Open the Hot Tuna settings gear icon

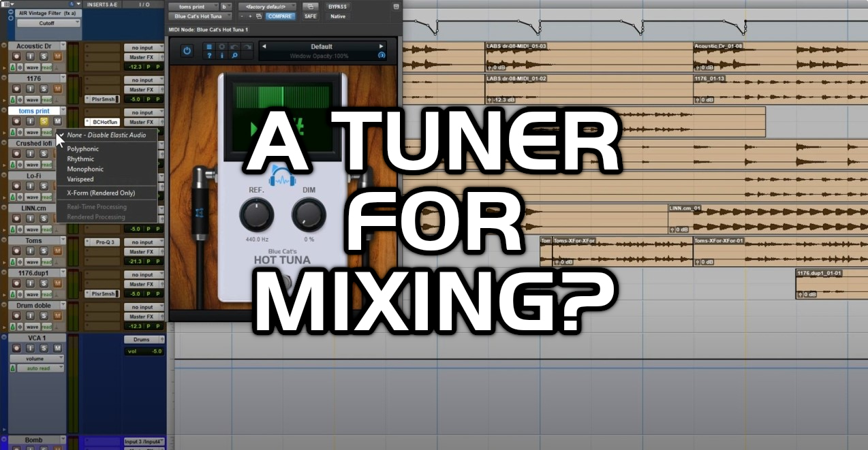click(221, 46)
